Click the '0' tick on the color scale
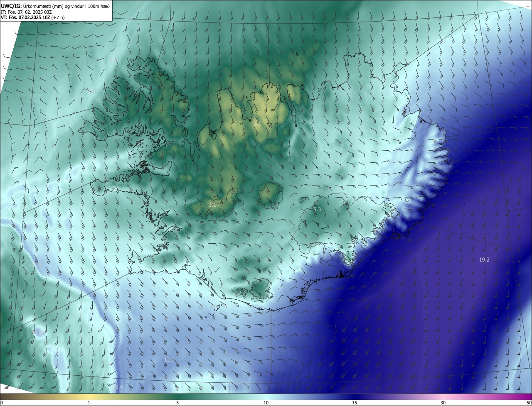 (x=2, y=403)
